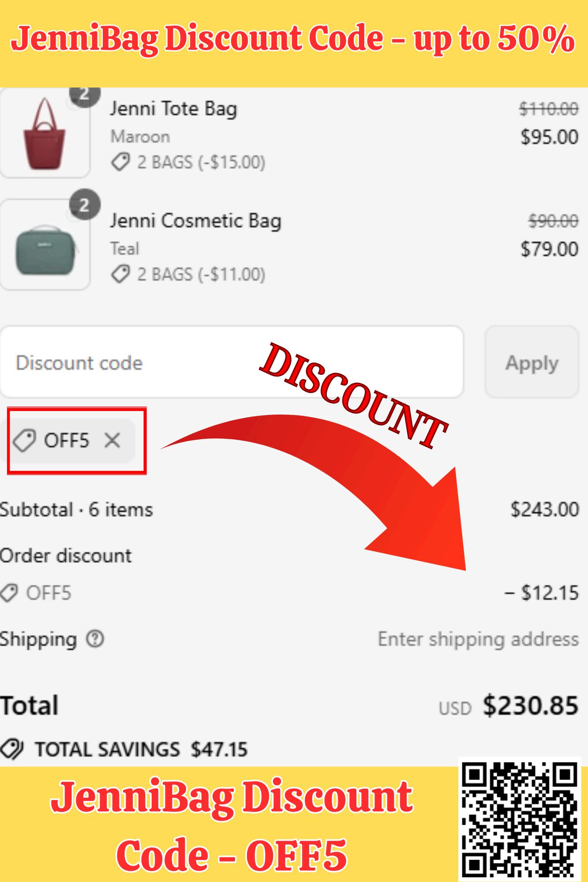Click the JenniBag Discount Code top banner
588x882 pixels.
click(293, 40)
